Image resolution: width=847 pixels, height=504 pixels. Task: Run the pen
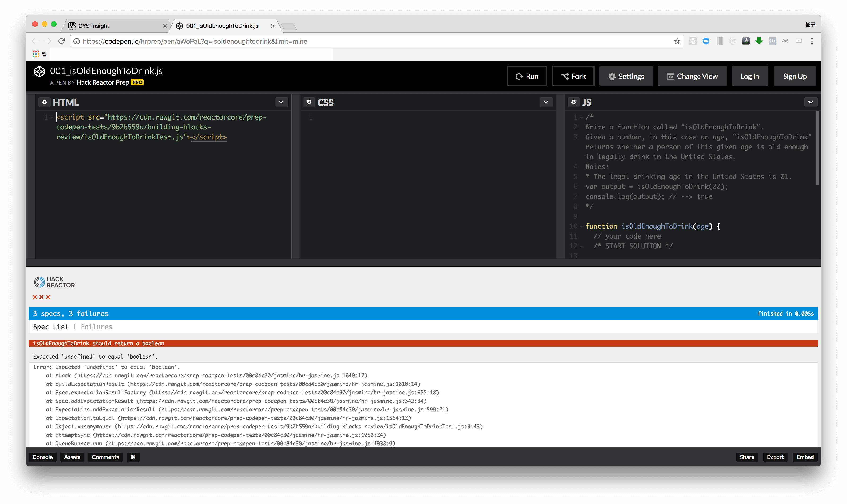point(527,77)
